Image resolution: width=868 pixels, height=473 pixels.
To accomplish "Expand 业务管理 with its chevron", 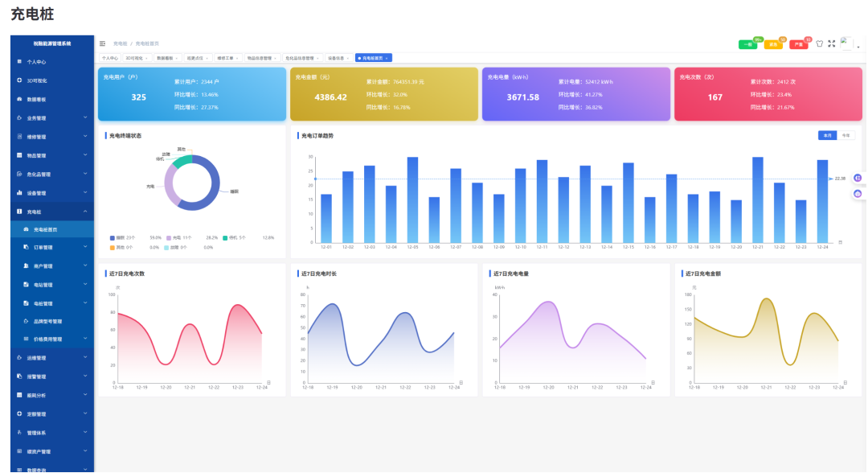I will (x=85, y=117).
